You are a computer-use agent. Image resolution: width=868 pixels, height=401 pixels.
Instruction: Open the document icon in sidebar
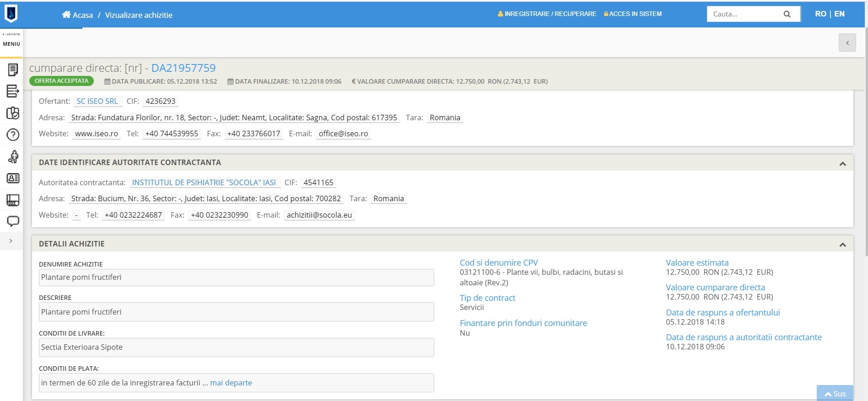(13, 70)
